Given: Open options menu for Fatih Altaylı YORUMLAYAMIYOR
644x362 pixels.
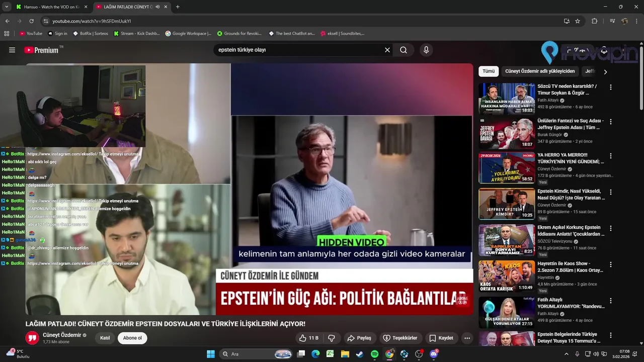Looking at the screenshot, I should tap(611, 301).
